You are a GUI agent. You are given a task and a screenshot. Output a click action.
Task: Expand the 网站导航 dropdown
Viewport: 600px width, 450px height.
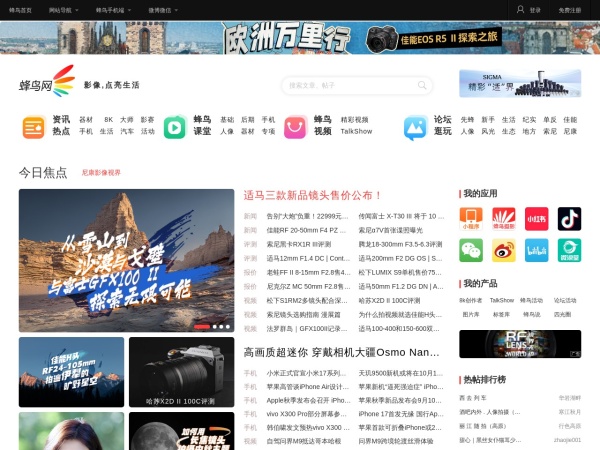click(64, 10)
